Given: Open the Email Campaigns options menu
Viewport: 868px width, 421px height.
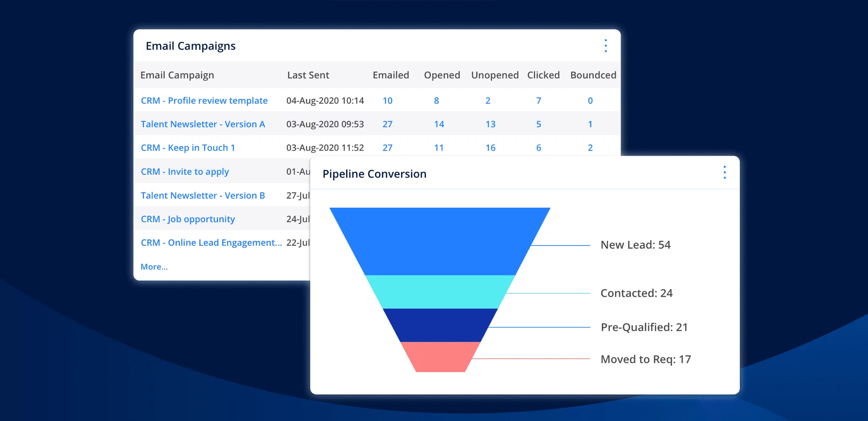Looking at the screenshot, I should click(605, 45).
